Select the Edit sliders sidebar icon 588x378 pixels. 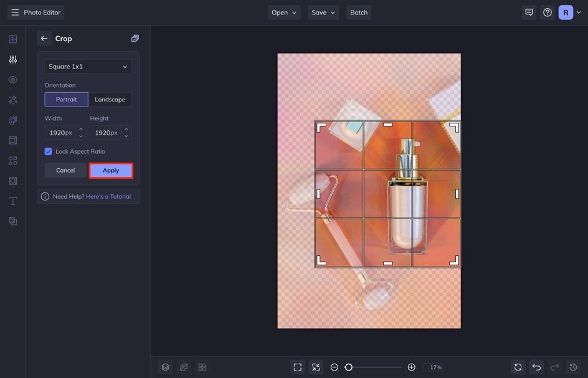pyautogui.click(x=12, y=59)
